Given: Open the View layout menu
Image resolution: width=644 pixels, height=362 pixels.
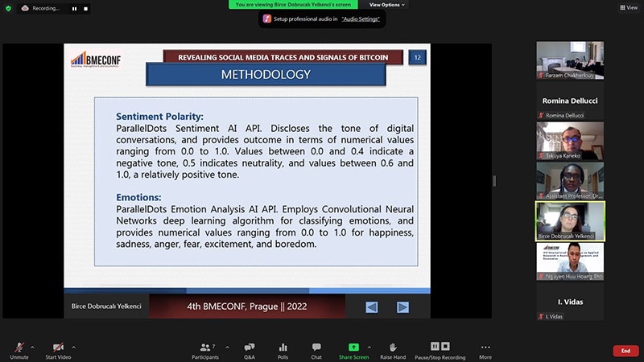Looking at the screenshot, I should [628, 7].
